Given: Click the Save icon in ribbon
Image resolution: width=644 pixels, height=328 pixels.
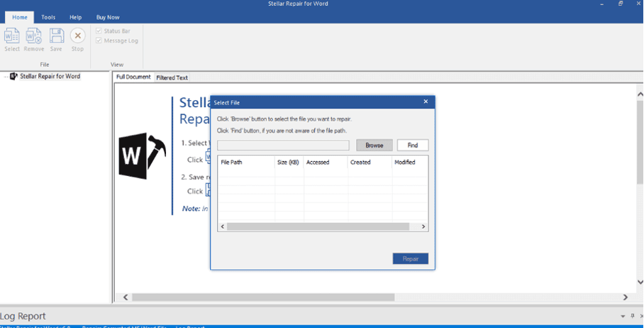Looking at the screenshot, I should tap(56, 35).
